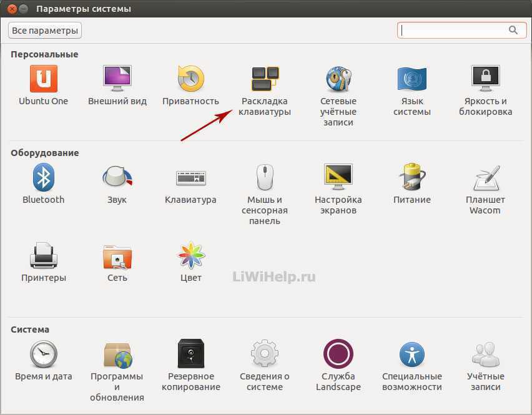Close the Параметры системы window
The image size is (532, 415).
(x=11, y=9)
